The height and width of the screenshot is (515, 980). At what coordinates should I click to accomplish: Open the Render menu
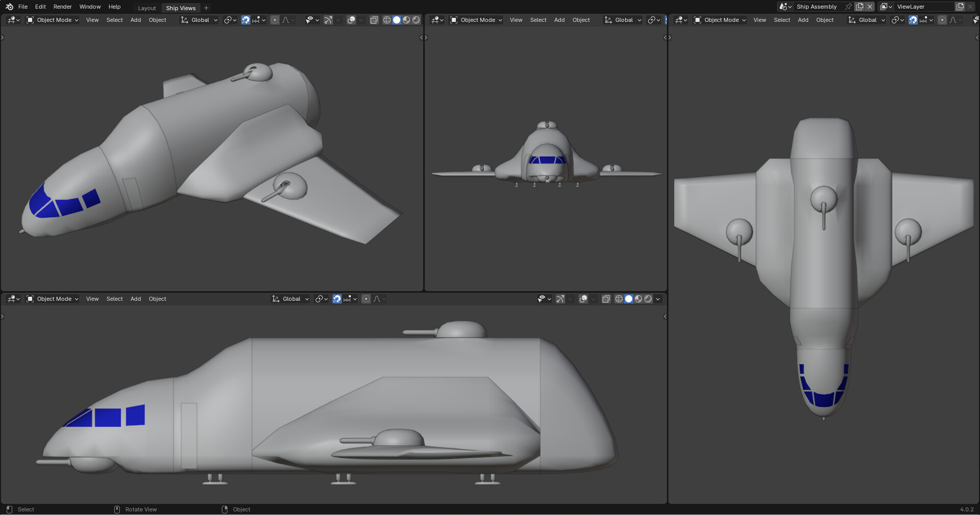pyautogui.click(x=62, y=7)
